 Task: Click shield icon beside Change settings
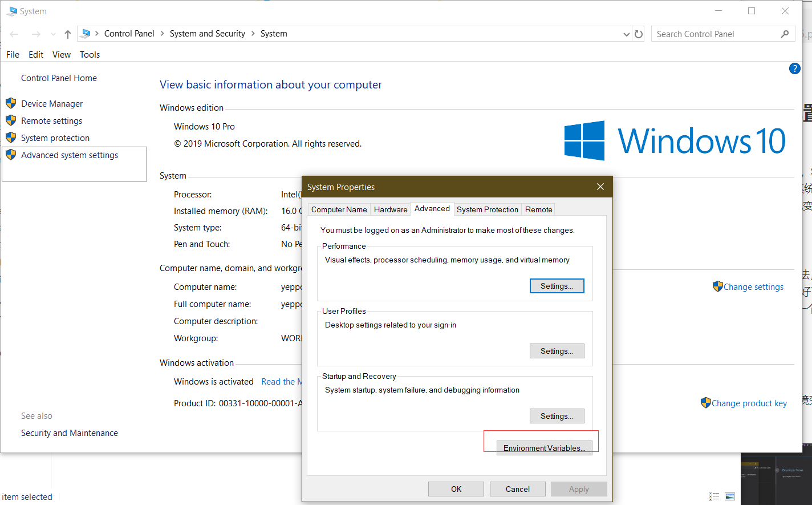(718, 286)
